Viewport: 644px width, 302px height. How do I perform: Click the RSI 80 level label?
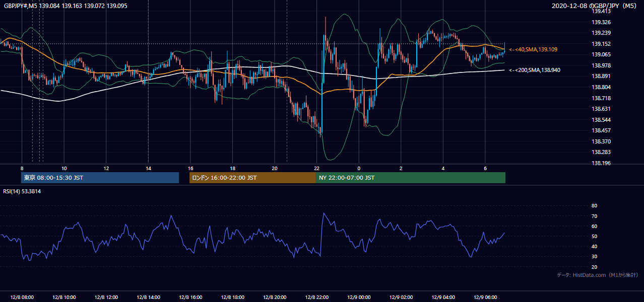pyautogui.click(x=594, y=206)
